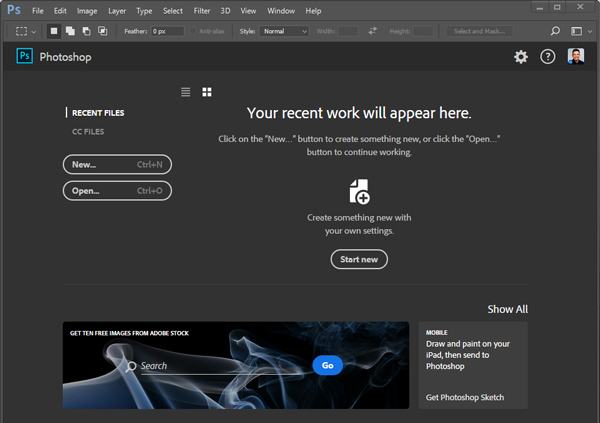Open the Layer menu
600x423 pixels.
pyautogui.click(x=117, y=10)
